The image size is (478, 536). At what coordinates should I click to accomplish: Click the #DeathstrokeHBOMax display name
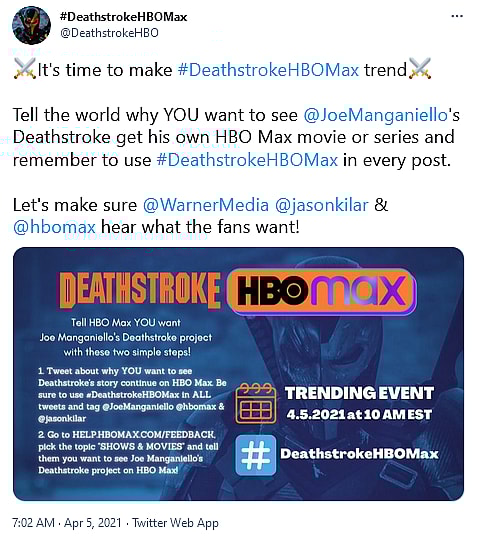tap(123, 17)
